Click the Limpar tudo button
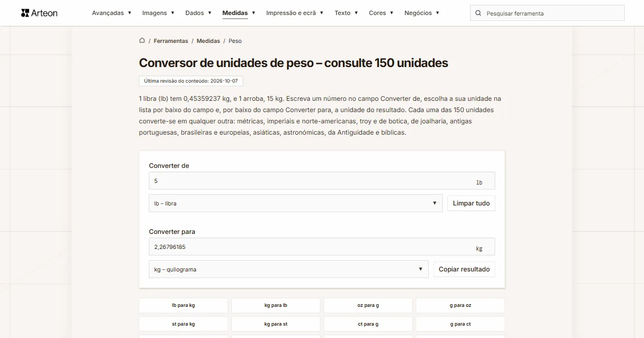 coord(471,203)
